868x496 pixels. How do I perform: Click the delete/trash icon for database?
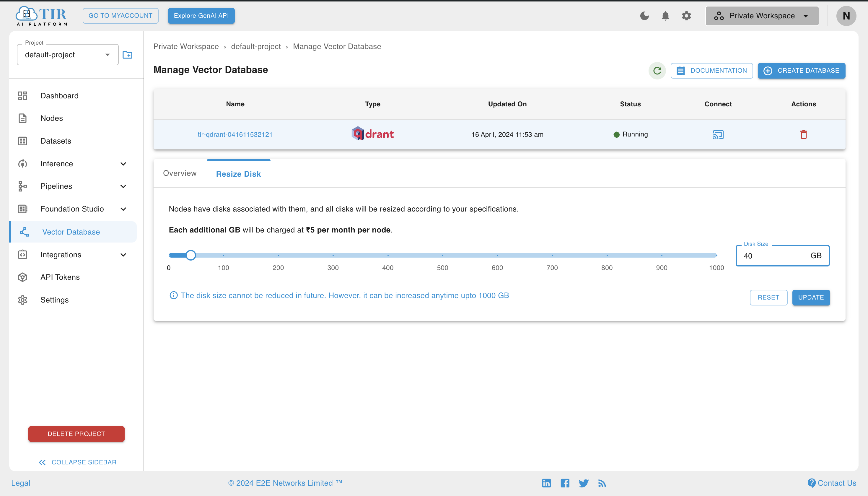[x=804, y=134]
